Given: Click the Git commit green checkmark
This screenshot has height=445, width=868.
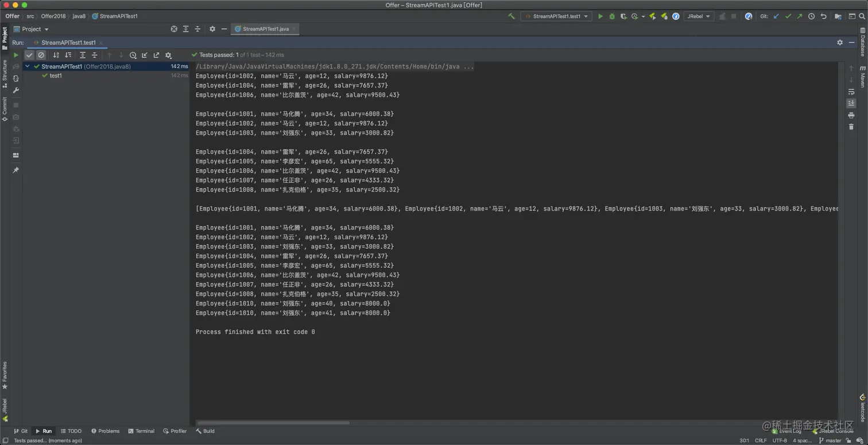Looking at the screenshot, I should pos(788,17).
